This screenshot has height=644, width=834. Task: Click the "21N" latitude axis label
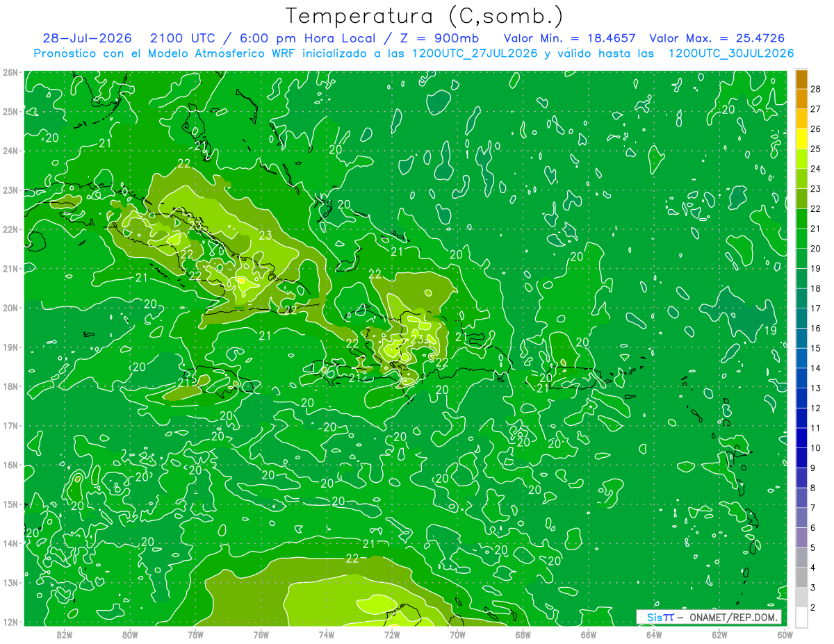click(x=10, y=268)
